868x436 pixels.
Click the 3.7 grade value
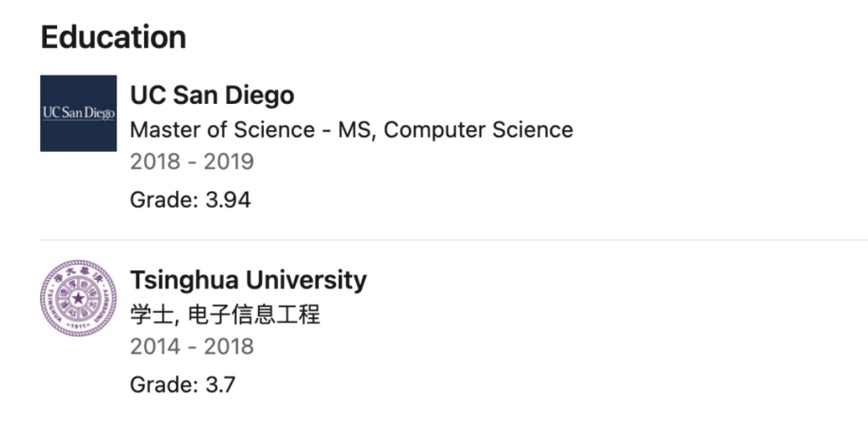(220, 385)
